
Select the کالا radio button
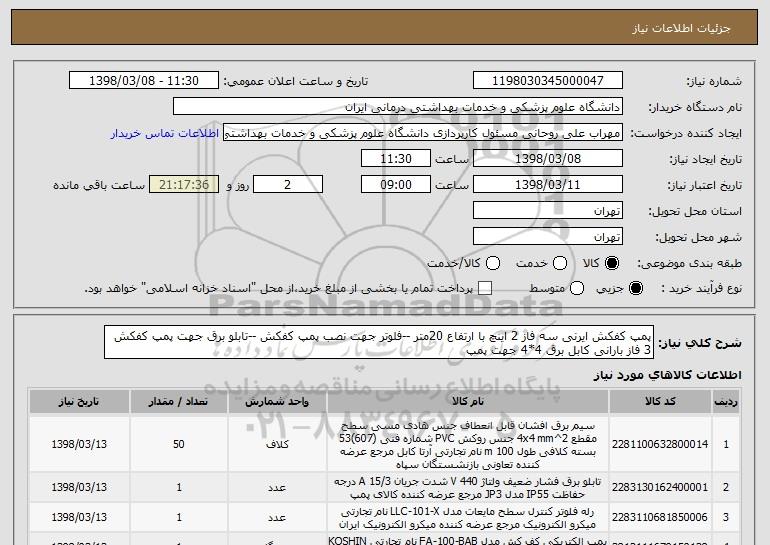[x=612, y=263]
